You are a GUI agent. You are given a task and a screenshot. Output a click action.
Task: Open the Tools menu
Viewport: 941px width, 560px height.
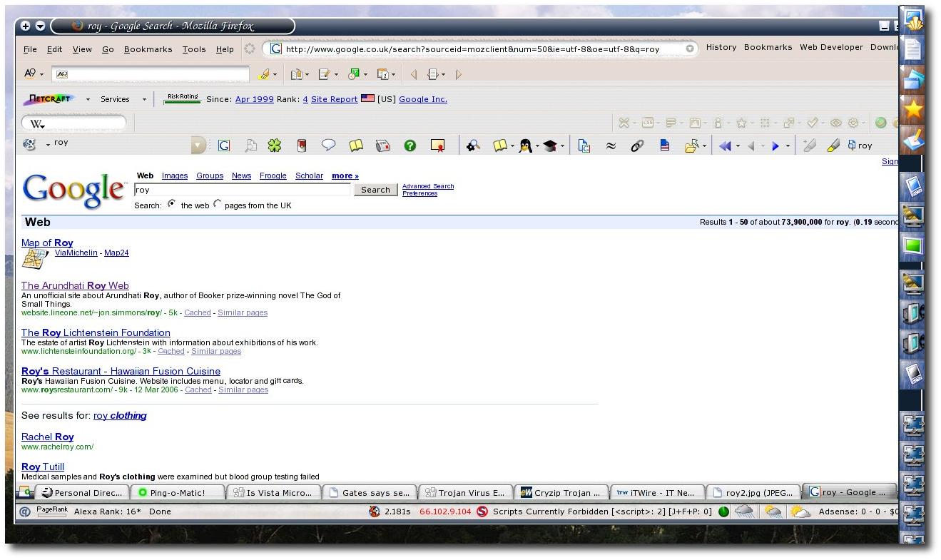tap(193, 49)
